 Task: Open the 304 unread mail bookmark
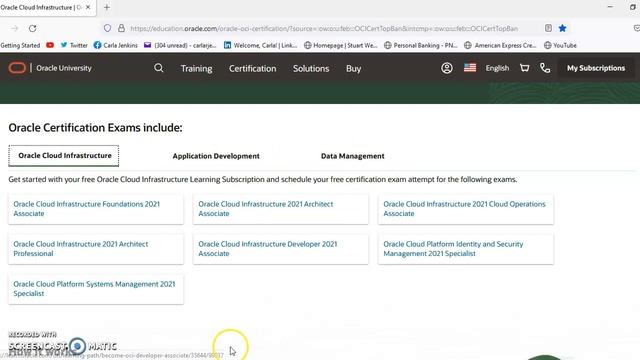click(x=180, y=45)
